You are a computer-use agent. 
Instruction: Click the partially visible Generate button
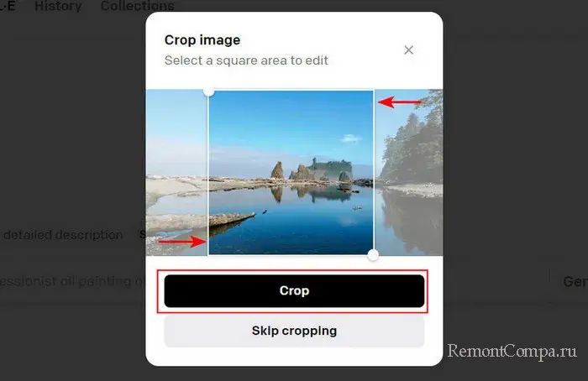[x=575, y=281]
